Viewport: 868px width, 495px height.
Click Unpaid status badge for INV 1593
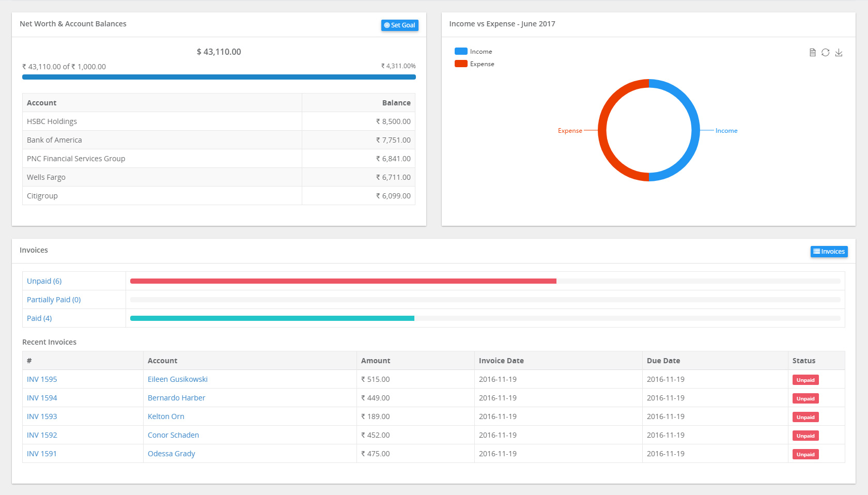(805, 417)
